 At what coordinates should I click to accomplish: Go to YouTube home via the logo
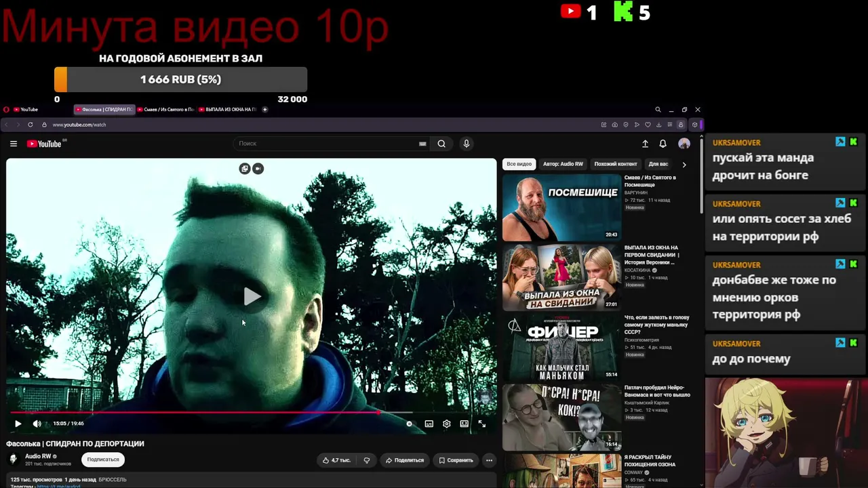point(44,144)
